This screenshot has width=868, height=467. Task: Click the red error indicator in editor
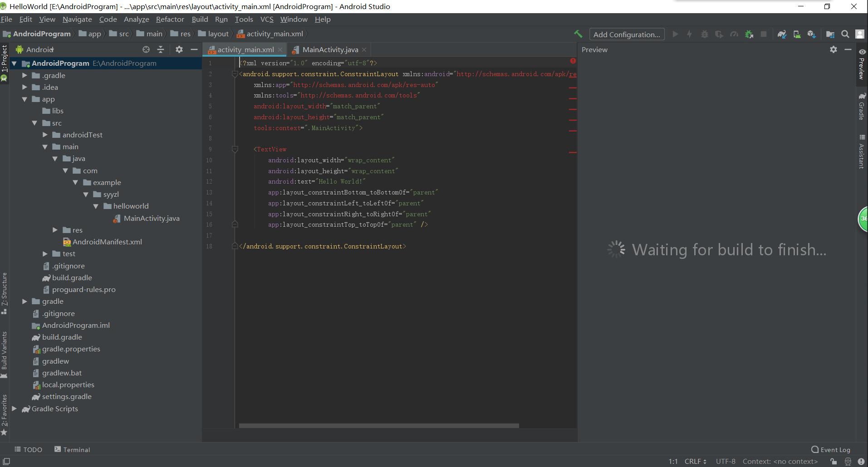[573, 61]
